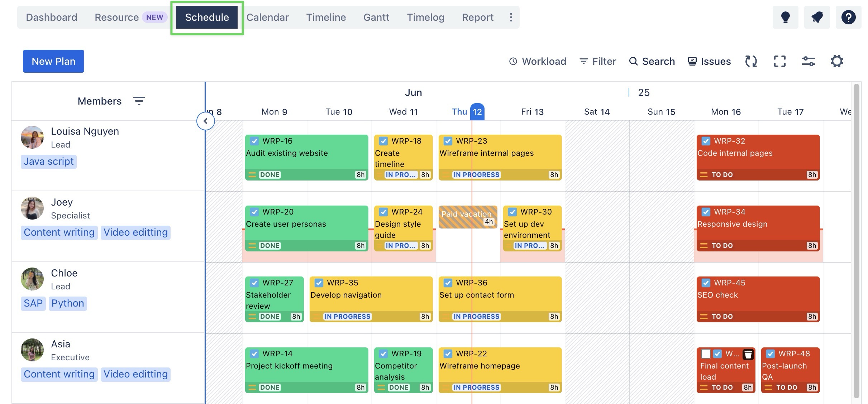
Task: Enter fullscreen mode using brackets icon
Action: coord(780,61)
